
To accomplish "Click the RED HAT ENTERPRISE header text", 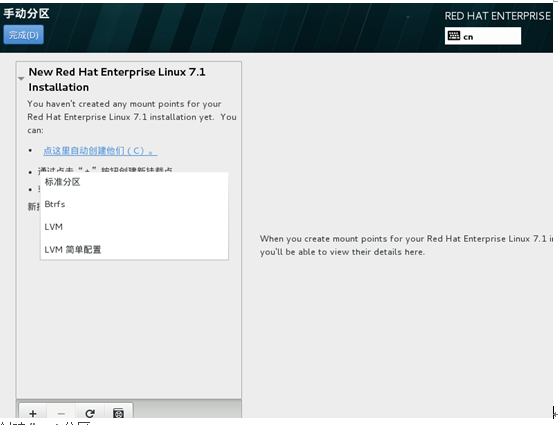I will pyautogui.click(x=498, y=16).
